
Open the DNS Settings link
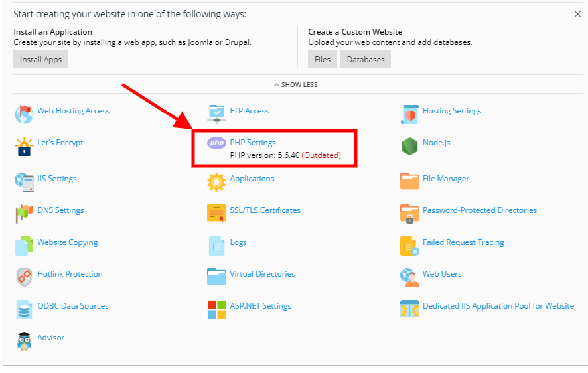click(x=60, y=210)
